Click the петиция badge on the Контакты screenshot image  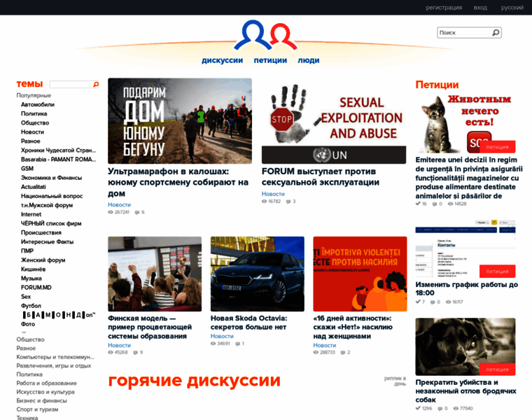coord(498,271)
